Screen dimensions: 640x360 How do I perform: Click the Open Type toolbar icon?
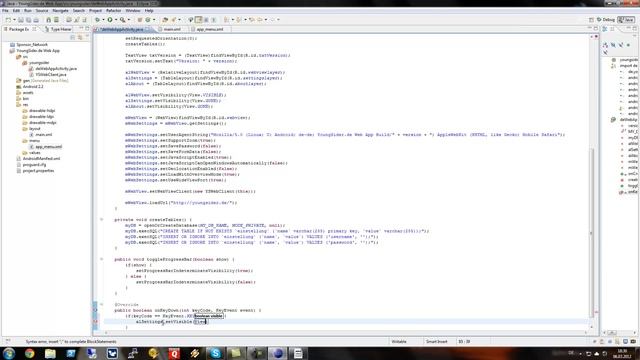pyautogui.click(x=165, y=20)
